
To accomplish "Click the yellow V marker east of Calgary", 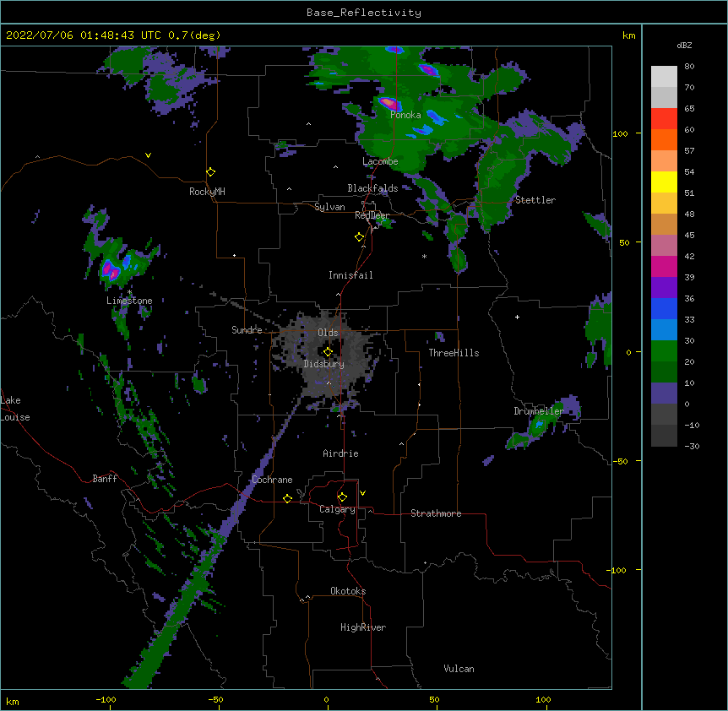I will click(362, 493).
